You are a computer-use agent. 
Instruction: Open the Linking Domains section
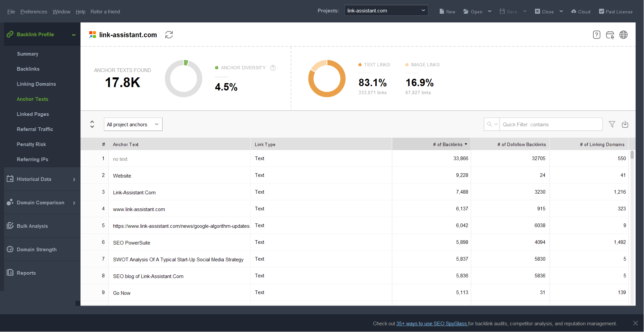pos(36,84)
